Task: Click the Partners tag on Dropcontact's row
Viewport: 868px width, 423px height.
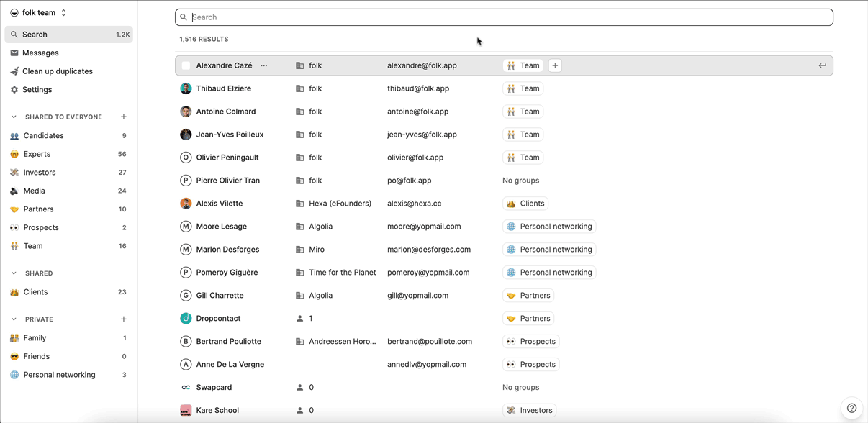Action: pos(528,319)
